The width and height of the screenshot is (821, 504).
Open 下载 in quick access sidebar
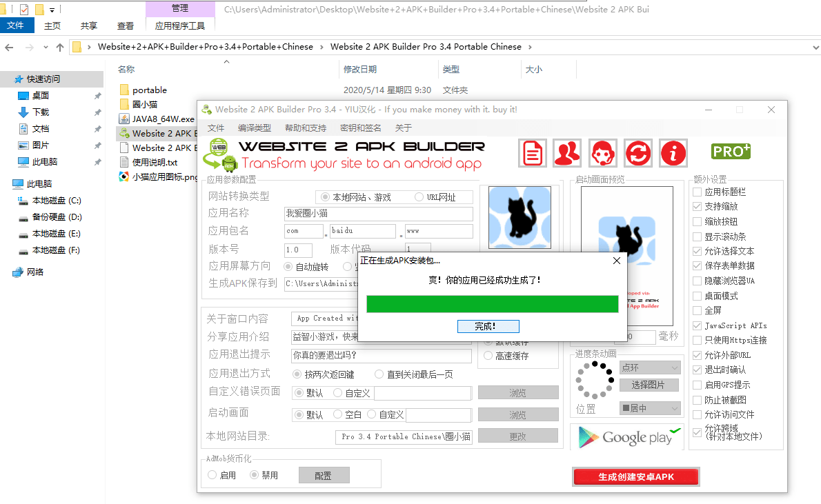coord(41,112)
